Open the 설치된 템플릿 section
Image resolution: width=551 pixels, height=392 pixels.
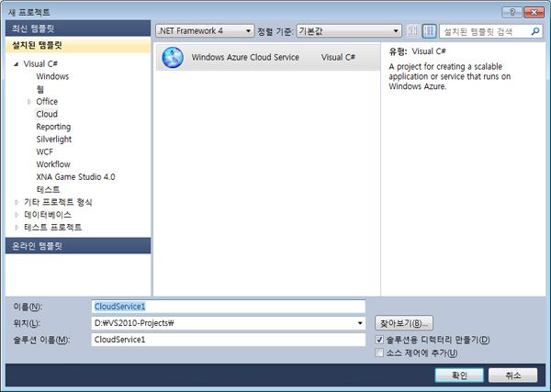click(x=78, y=45)
